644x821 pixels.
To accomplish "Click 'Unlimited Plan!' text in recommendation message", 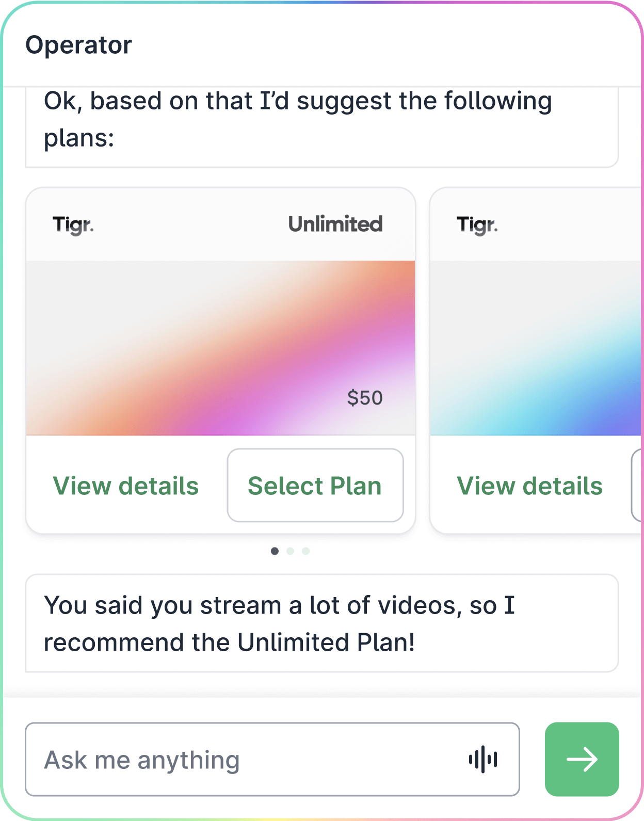I will coord(326,642).
